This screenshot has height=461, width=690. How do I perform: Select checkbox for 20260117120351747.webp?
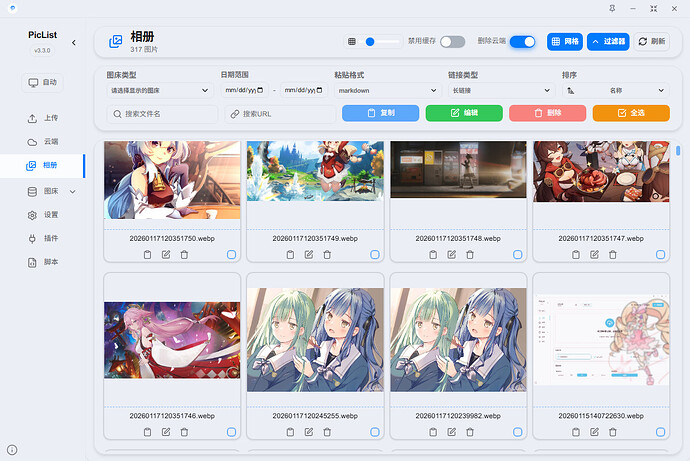click(x=661, y=255)
